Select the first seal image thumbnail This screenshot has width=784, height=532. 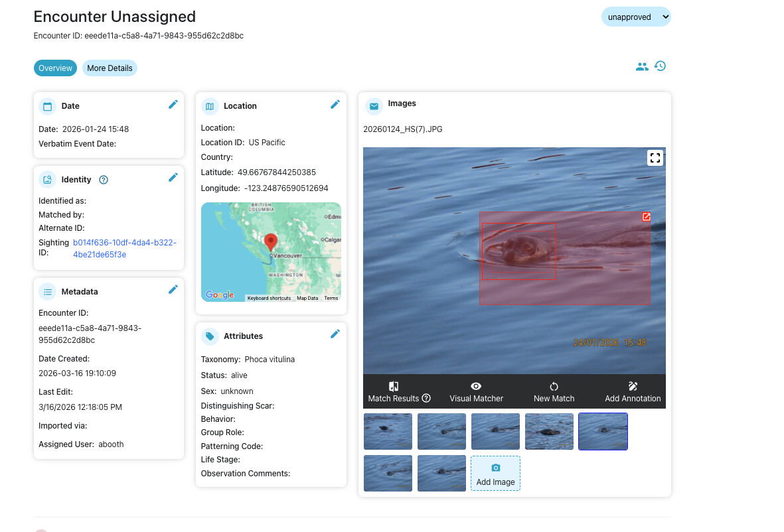388,431
